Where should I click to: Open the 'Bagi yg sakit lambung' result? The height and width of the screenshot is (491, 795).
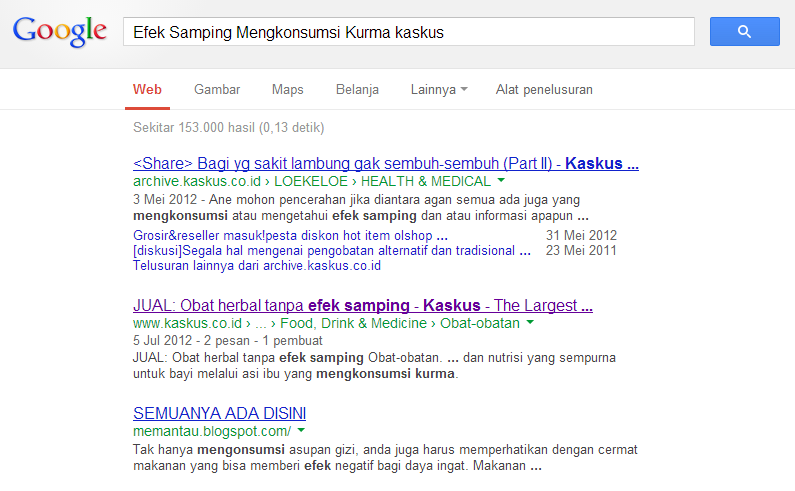[386, 163]
